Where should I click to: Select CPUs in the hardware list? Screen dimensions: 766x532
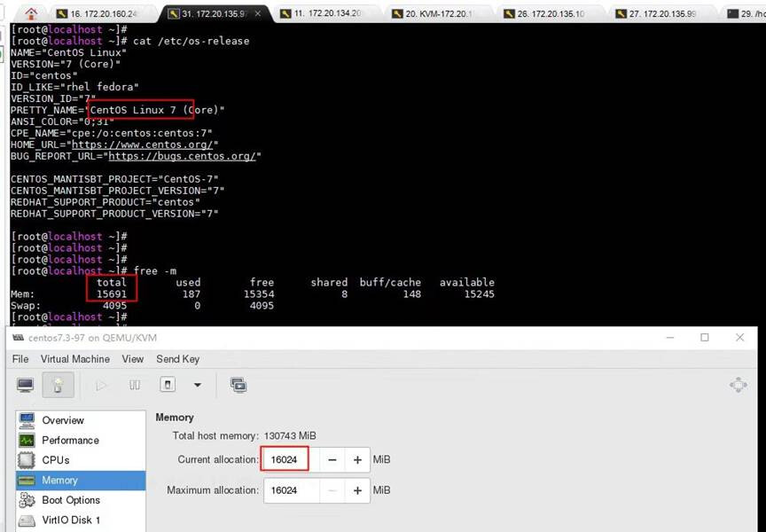56,460
